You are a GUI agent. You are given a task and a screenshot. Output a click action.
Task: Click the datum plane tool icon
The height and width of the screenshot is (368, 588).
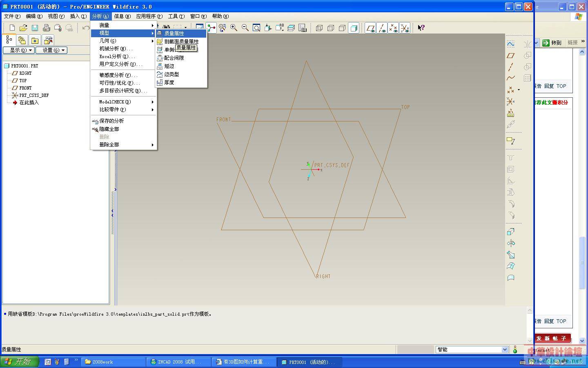click(511, 55)
